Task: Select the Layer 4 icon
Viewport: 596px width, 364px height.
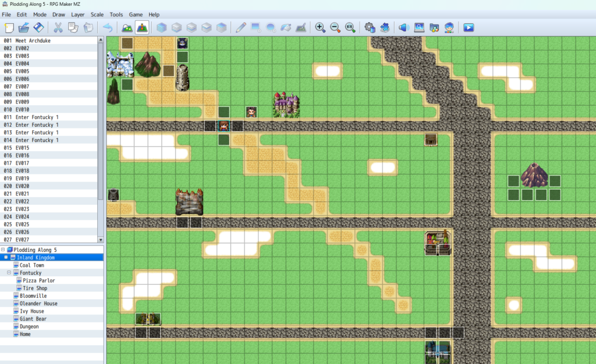Action: pos(222,28)
